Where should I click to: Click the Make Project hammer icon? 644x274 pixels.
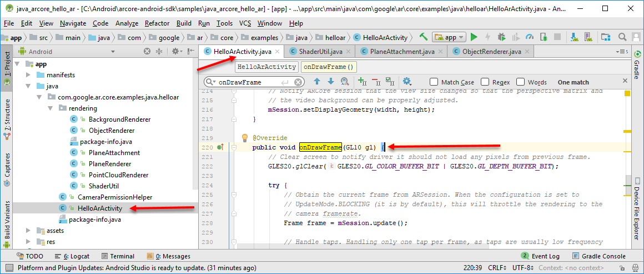[x=424, y=37]
